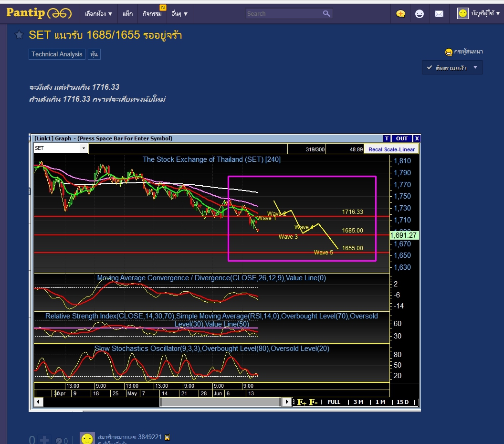Select the FULL range button
Viewport: 504px width, 444px height.
pyautogui.click(x=334, y=402)
